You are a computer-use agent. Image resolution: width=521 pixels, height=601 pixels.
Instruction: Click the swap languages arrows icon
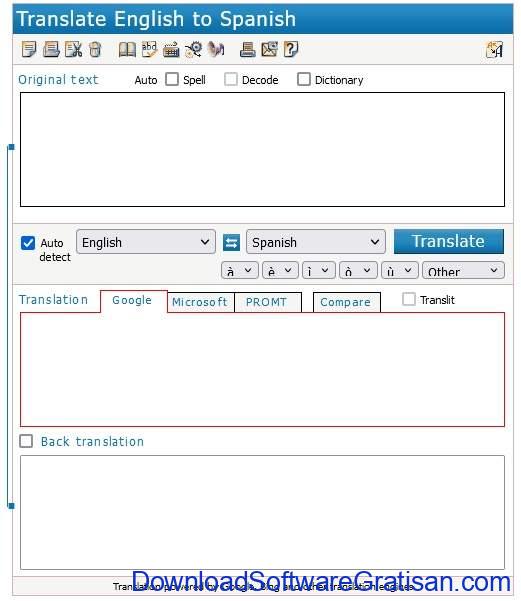pos(232,243)
